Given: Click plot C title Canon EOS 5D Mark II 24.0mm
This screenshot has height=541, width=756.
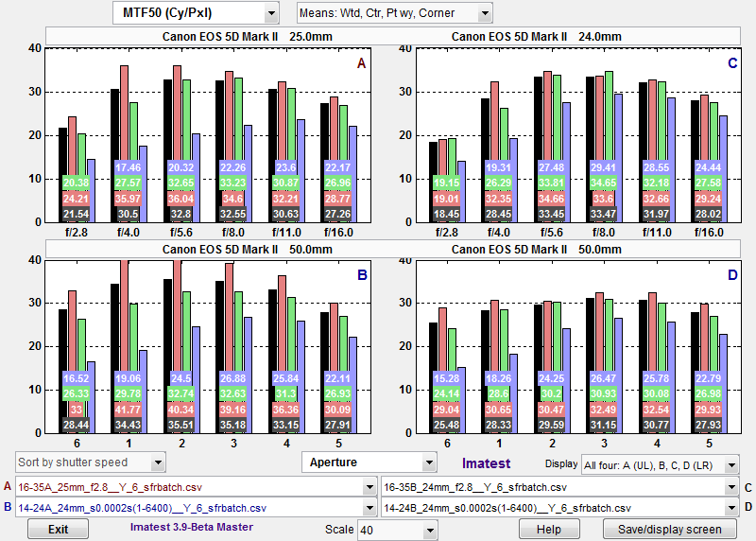Looking at the screenshot, I should 536,37.
